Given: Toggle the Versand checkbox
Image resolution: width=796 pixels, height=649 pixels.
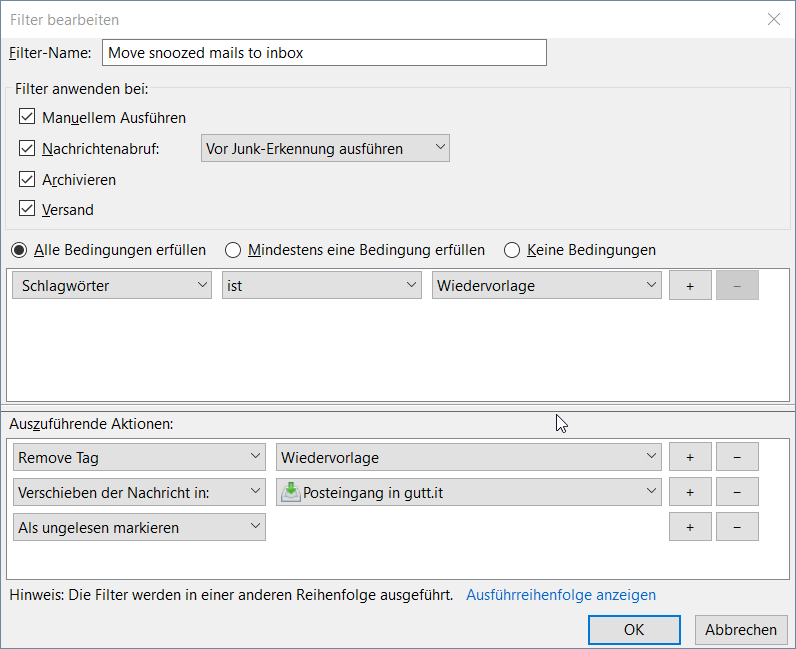Looking at the screenshot, I should [27, 210].
